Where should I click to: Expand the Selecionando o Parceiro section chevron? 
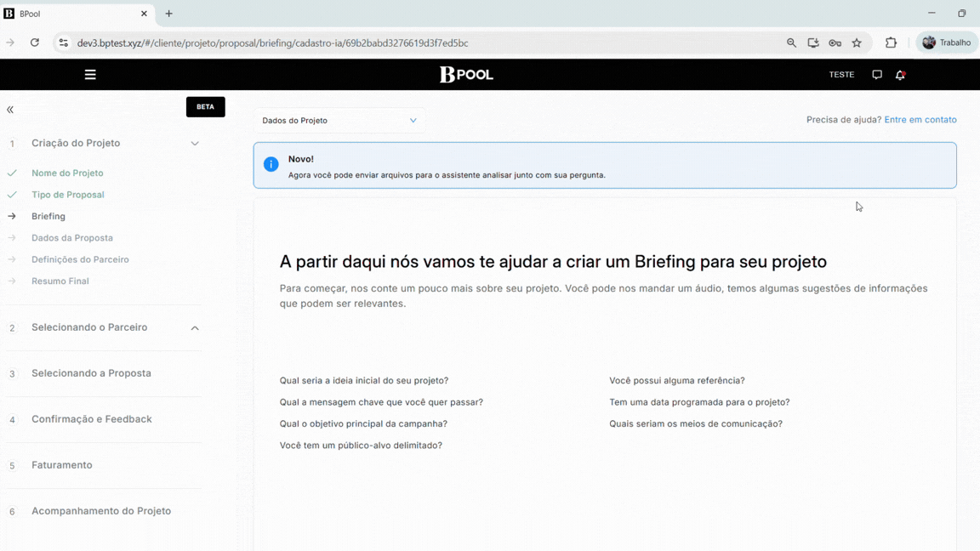(x=195, y=328)
